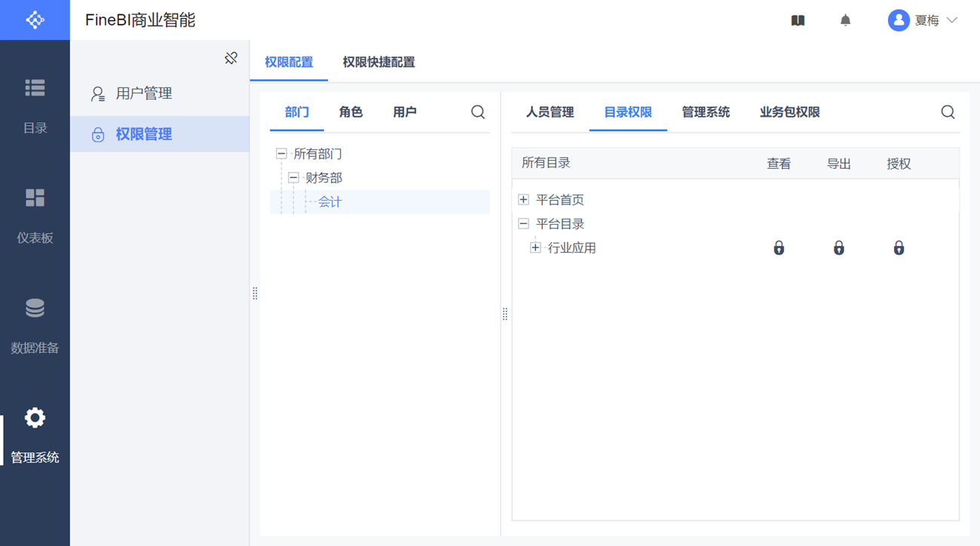Open 用户管理 in the side menu
980x546 pixels.
pos(144,94)
